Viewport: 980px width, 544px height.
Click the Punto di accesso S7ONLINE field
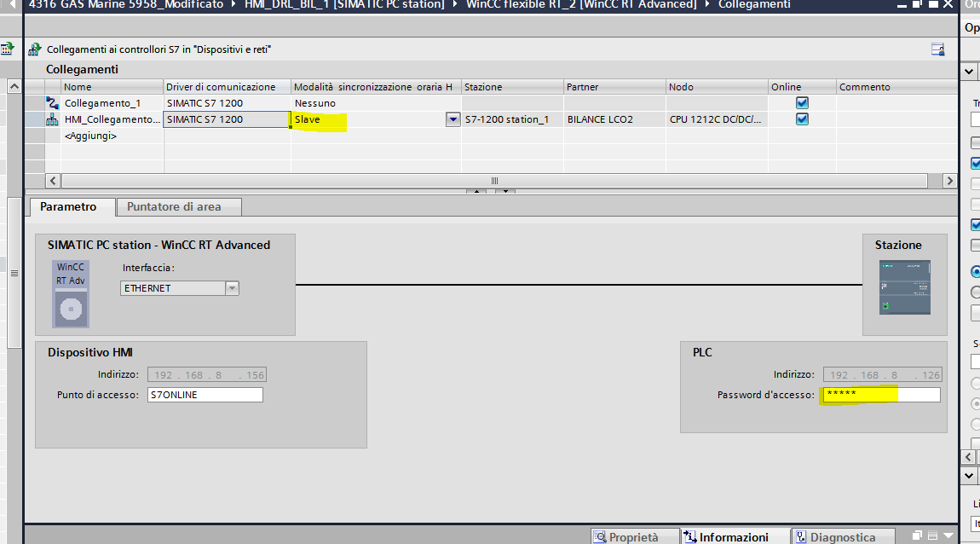(x=205, y=395)
